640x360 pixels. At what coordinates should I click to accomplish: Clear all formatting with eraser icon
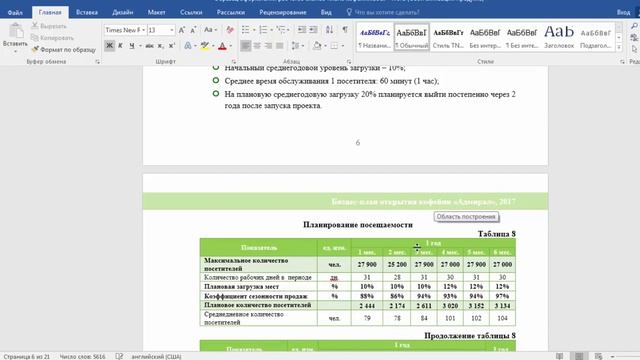point(230,30)
